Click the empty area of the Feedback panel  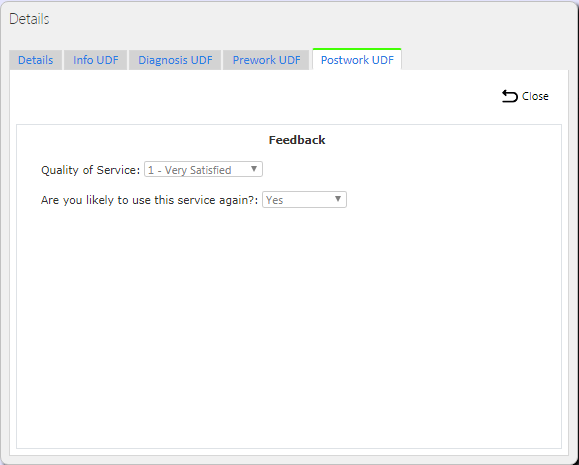click(x=289, y=325)
